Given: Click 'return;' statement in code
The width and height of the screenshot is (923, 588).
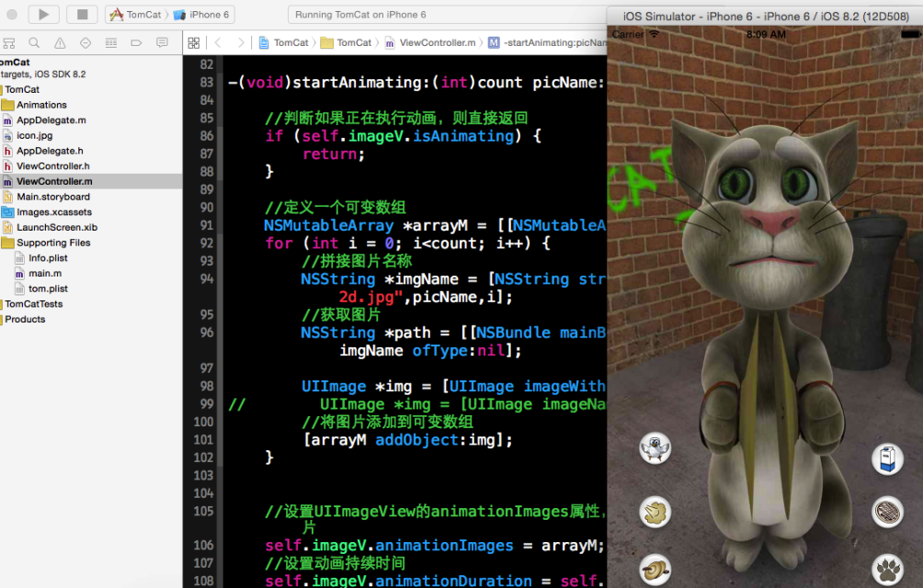Looking at the screenshot, I should point(334,154).
